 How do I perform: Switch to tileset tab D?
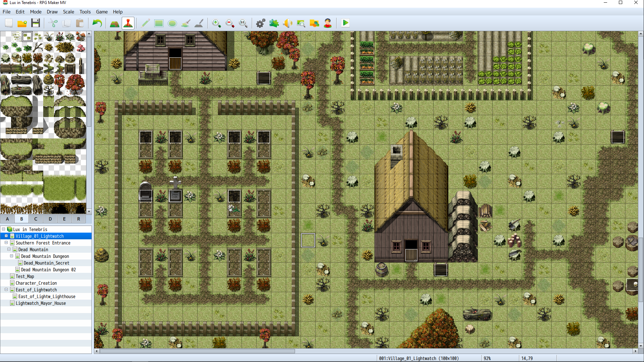50,219
